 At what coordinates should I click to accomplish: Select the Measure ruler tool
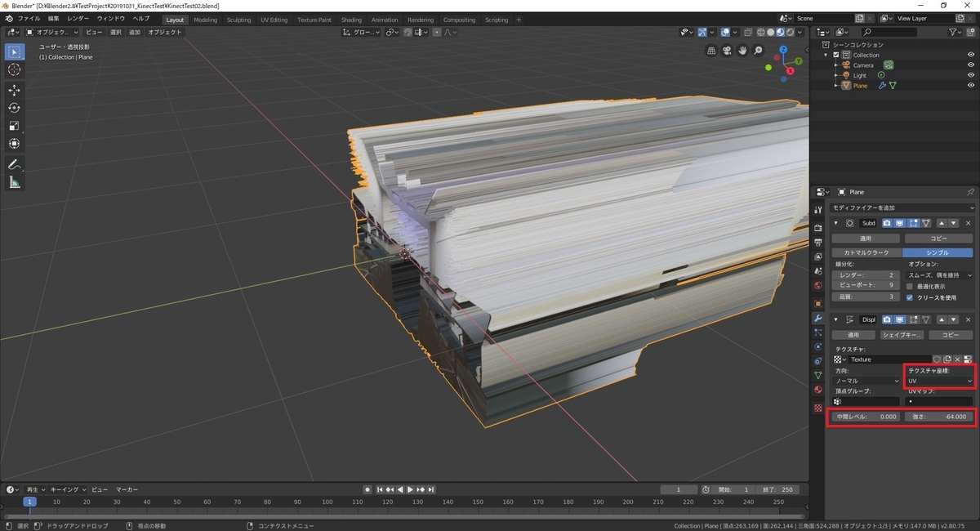(x=14, y=182)
